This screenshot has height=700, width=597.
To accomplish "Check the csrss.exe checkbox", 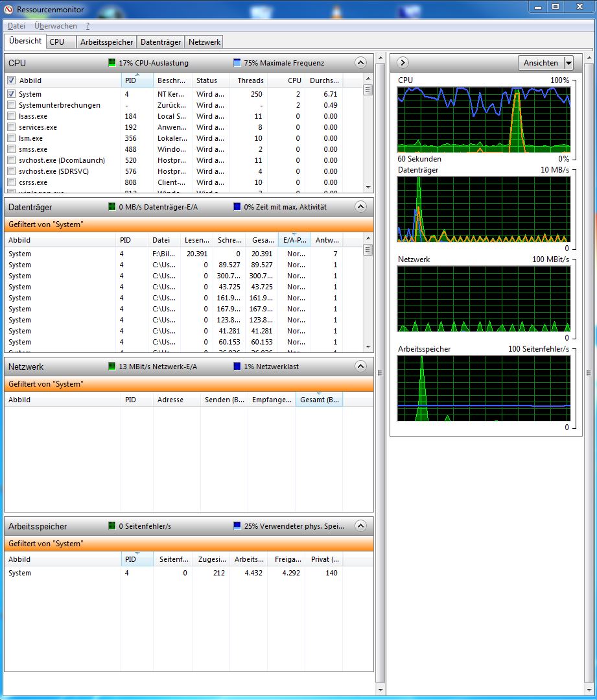I will pyautogui.click(x=11, y=182).
